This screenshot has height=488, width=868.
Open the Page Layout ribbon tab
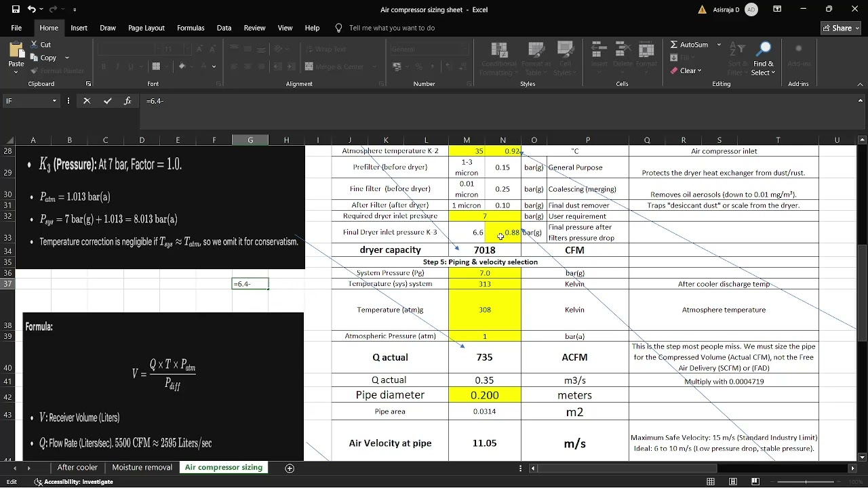tap(146, 28)
